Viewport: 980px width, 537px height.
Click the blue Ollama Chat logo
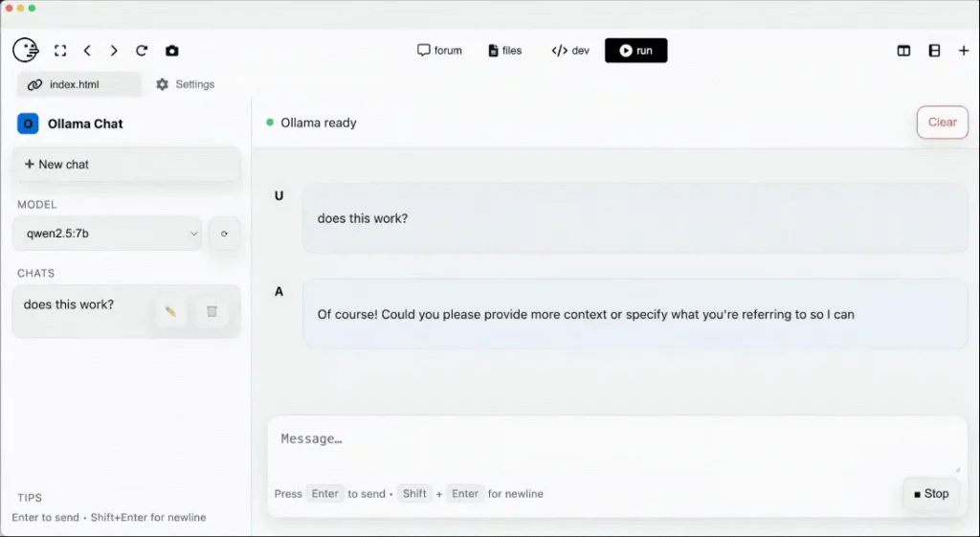point(28,123)
